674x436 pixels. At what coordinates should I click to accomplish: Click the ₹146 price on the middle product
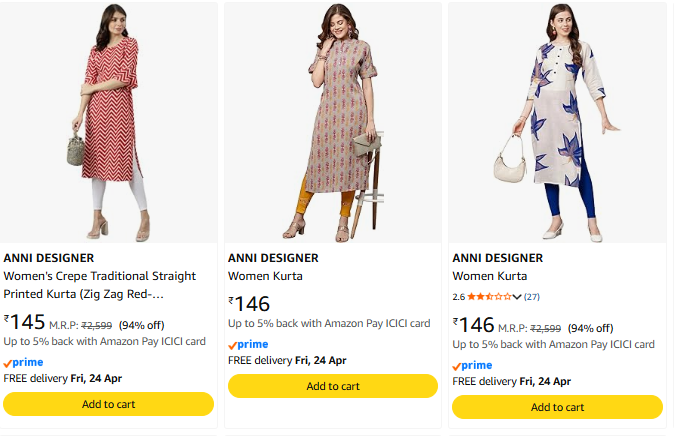[x=249, y=304]
